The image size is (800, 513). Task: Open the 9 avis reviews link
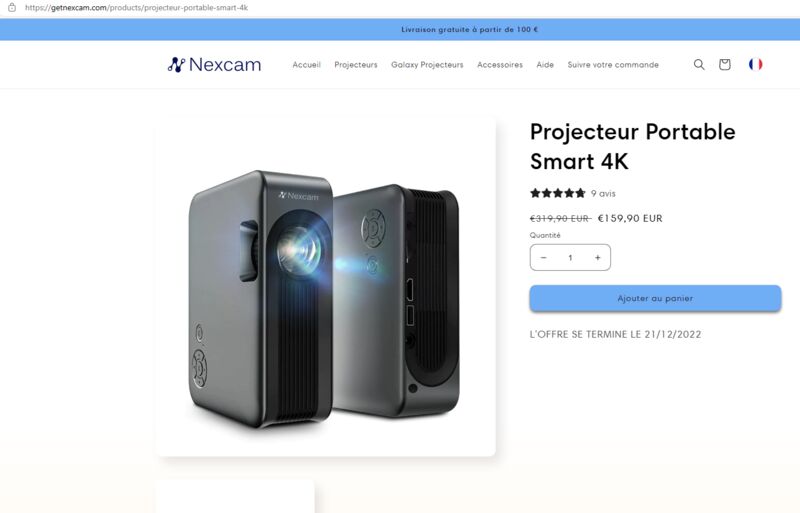click(x=603, y=193)
